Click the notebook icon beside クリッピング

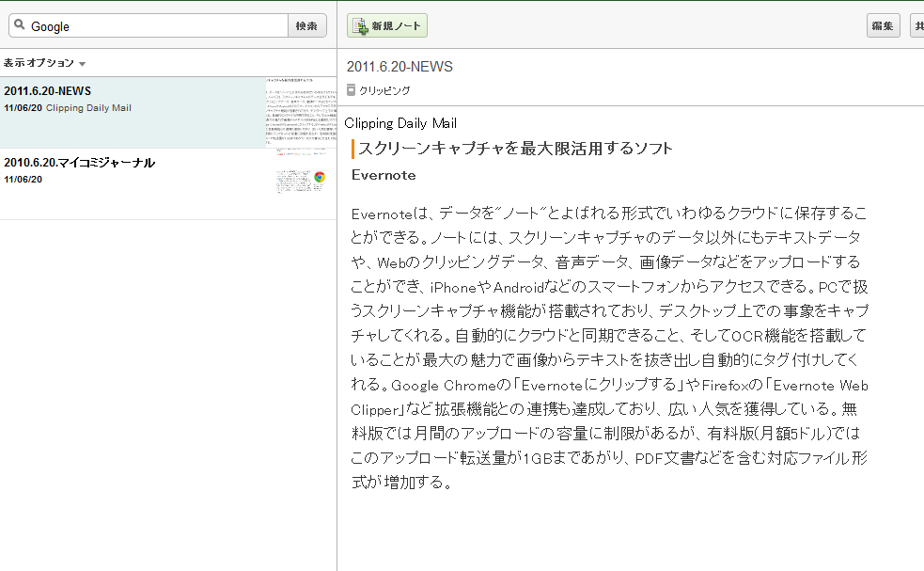tap(352, 89)
